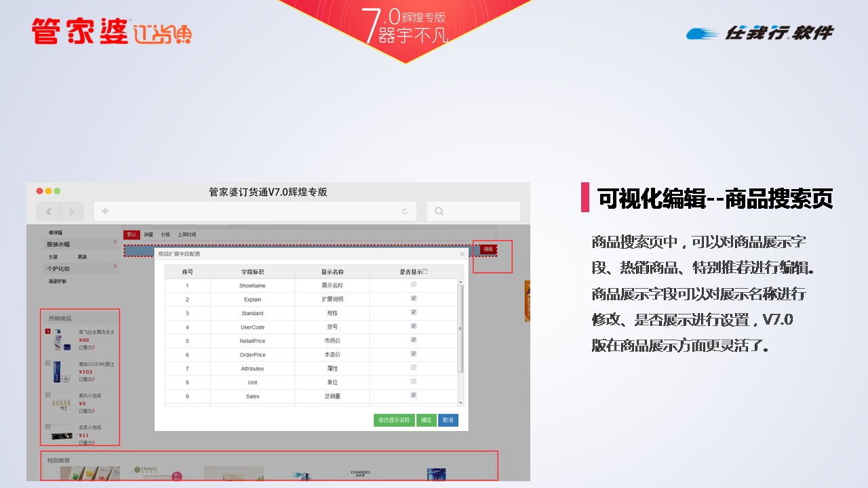Click the CHANDO brand logo
The width and height of the screenshot is (868, 488).
coord(360,473)
